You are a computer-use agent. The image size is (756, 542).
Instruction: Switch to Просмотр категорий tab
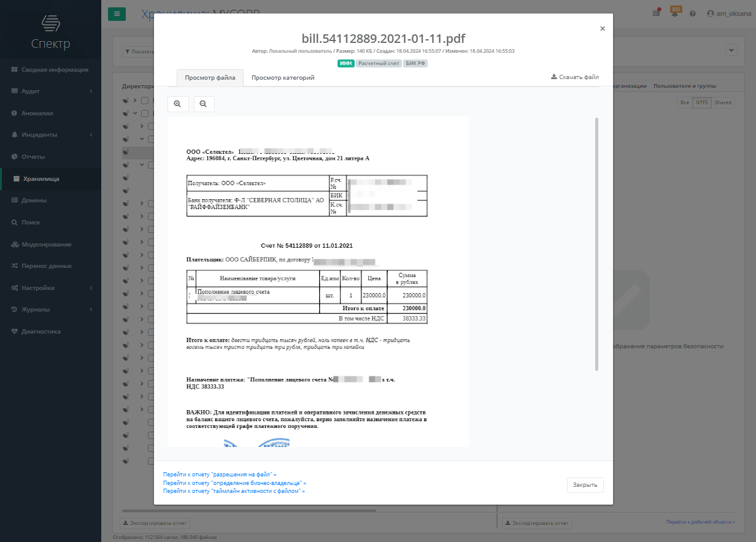(283, 78)
